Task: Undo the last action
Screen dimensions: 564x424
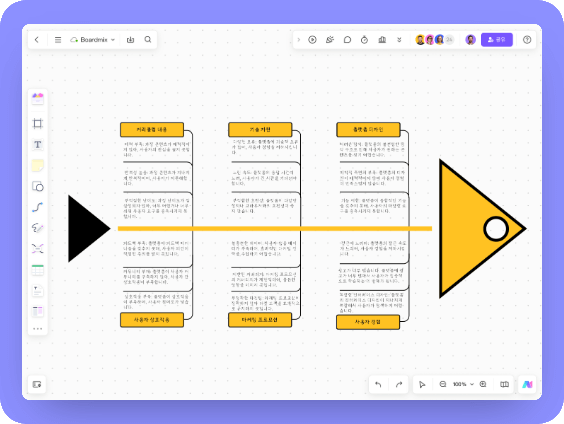Action: (378, 384)
